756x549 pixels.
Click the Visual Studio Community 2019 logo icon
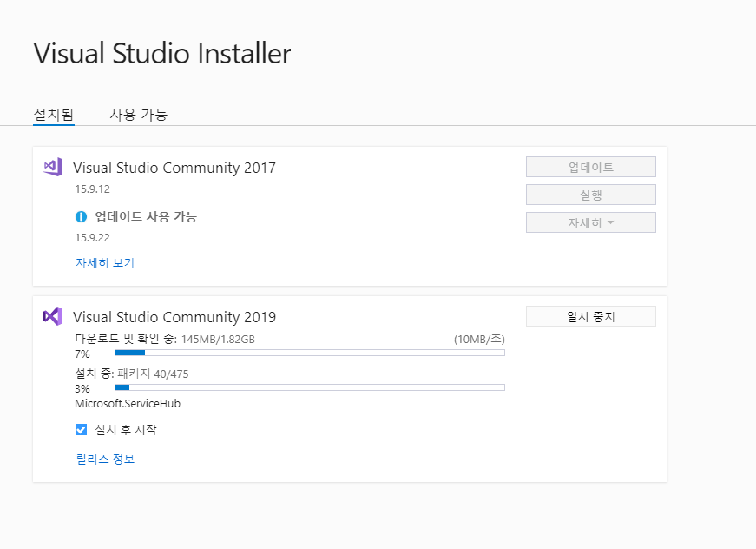coord(53,316)
